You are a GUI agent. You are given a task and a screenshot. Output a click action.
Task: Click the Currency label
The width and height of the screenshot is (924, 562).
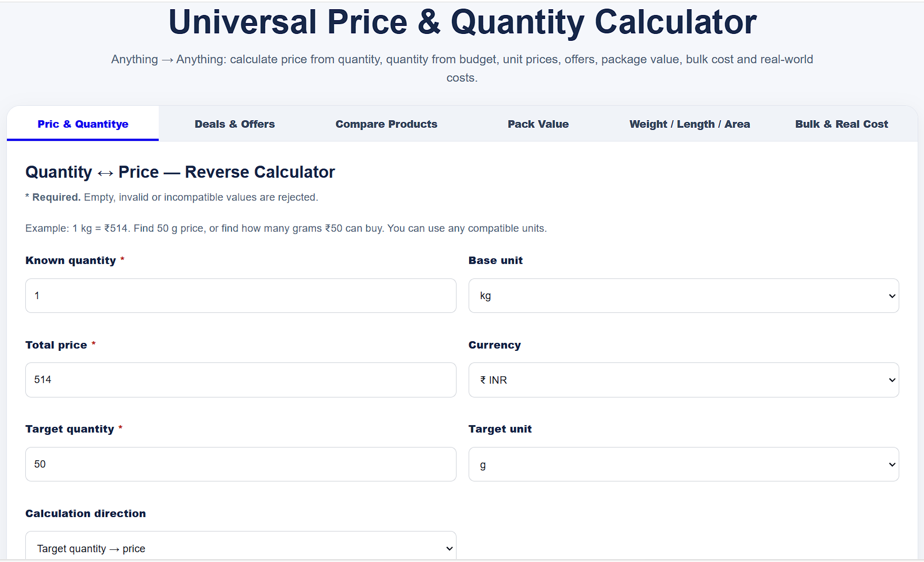pos(494,345)
